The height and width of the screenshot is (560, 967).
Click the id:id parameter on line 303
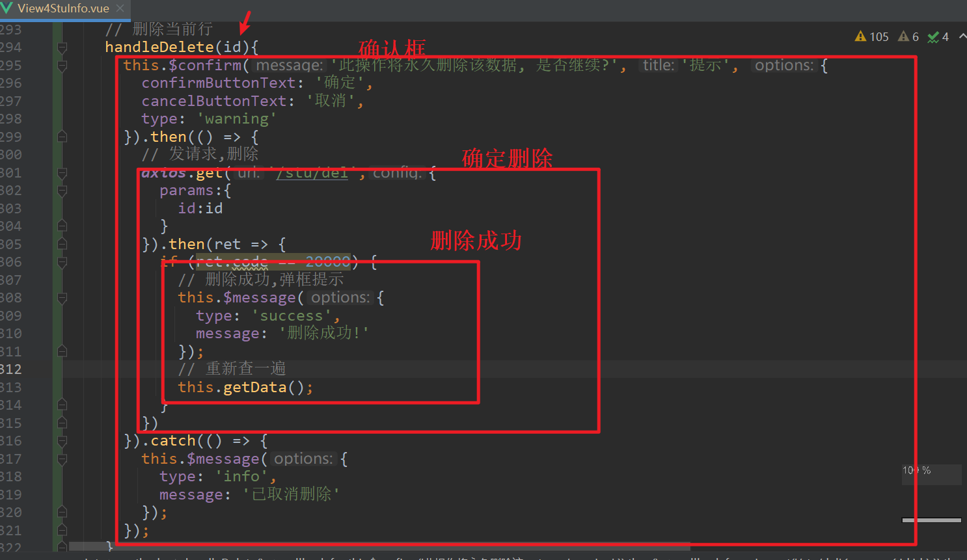click(x=200, y=209)
